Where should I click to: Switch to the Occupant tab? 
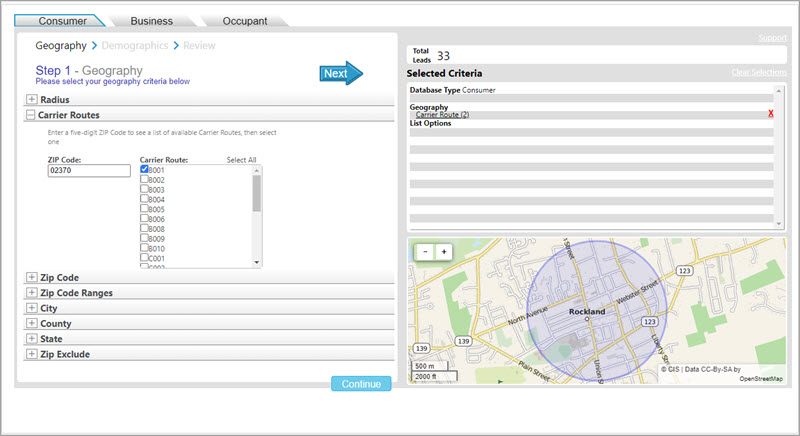[x=245, y=21]
